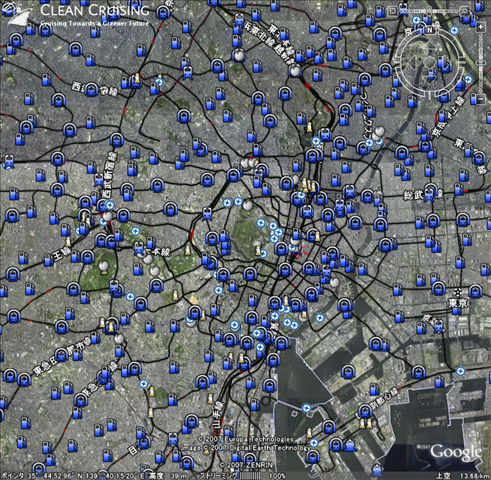
Task: Select the train icon on 総武線 label
Action: pyautogui.click(x=429, y=195)
